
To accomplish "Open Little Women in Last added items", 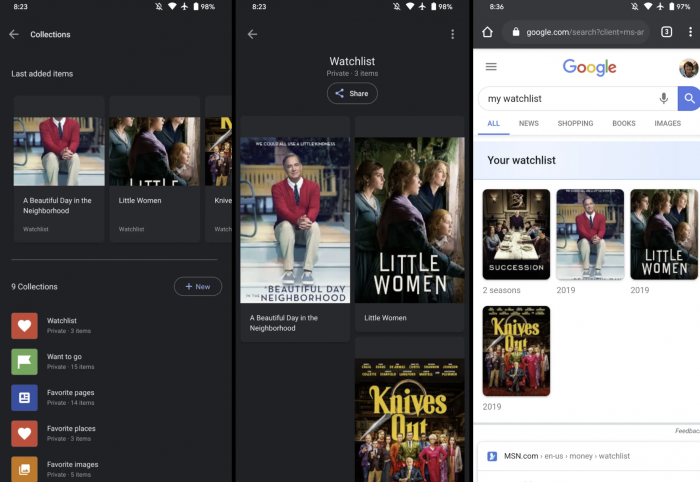I will [154, 169].
